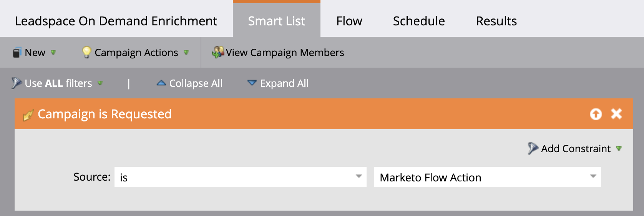The height and width of the screenshot is (216, 644).
Task: Open the Results tab
Action: [496, 21]
